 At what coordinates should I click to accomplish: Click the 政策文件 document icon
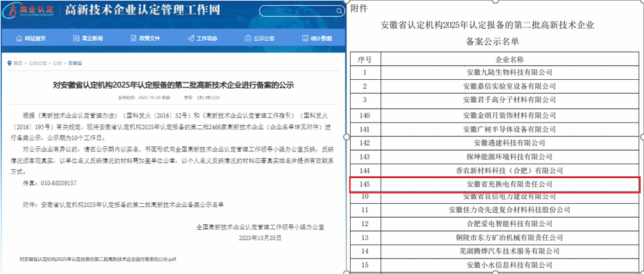tap(133, 38)
